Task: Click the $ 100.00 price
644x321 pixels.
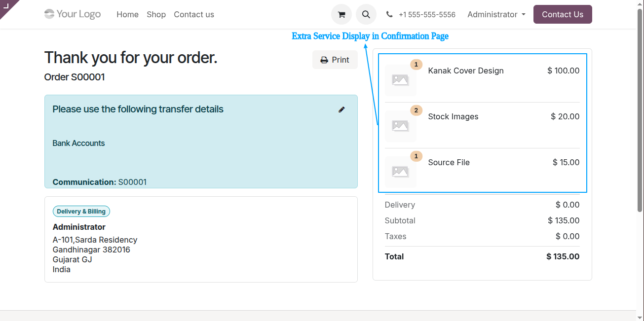Action: (x=563, y=71)
